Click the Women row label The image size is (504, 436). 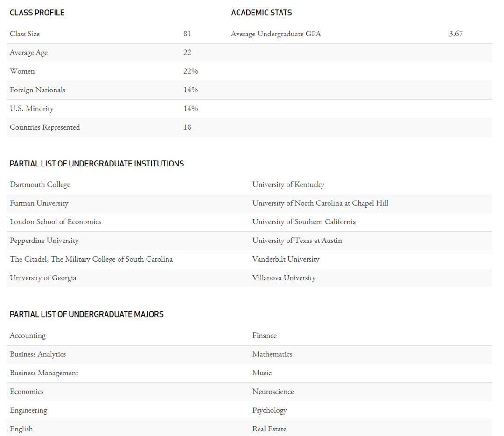tap(22, 71)
